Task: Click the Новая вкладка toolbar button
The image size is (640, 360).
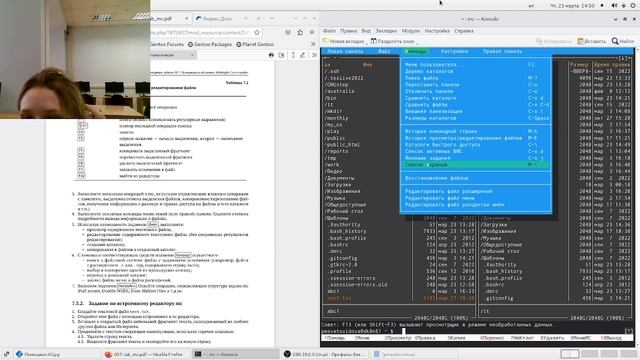Action: coord(343,41)
